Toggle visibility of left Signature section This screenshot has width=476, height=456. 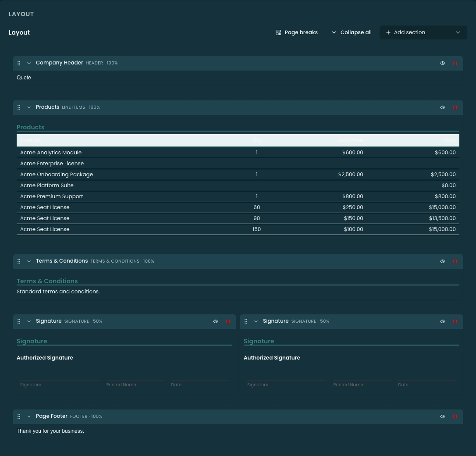pos(216,321)
